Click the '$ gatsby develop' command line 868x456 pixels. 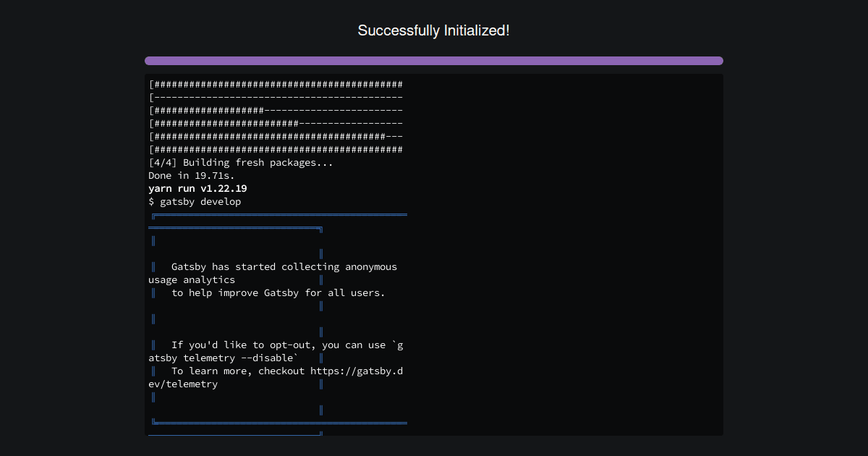pyautogui.click(x=195, y=202)
